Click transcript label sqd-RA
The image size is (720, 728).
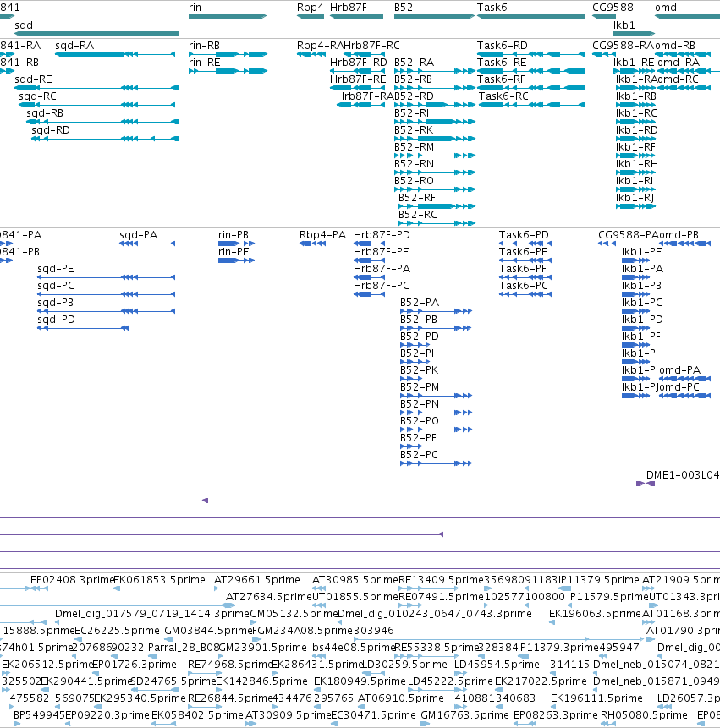(x=74, y=46)
